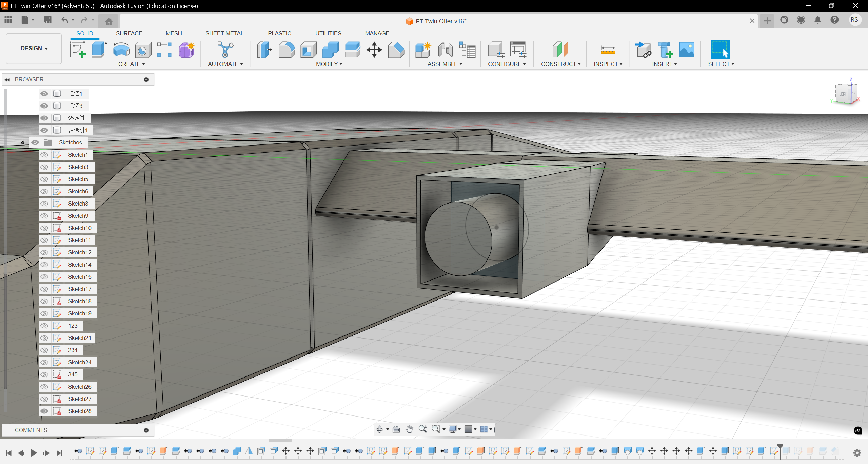Click the Insert Canvas image icon

687,50
